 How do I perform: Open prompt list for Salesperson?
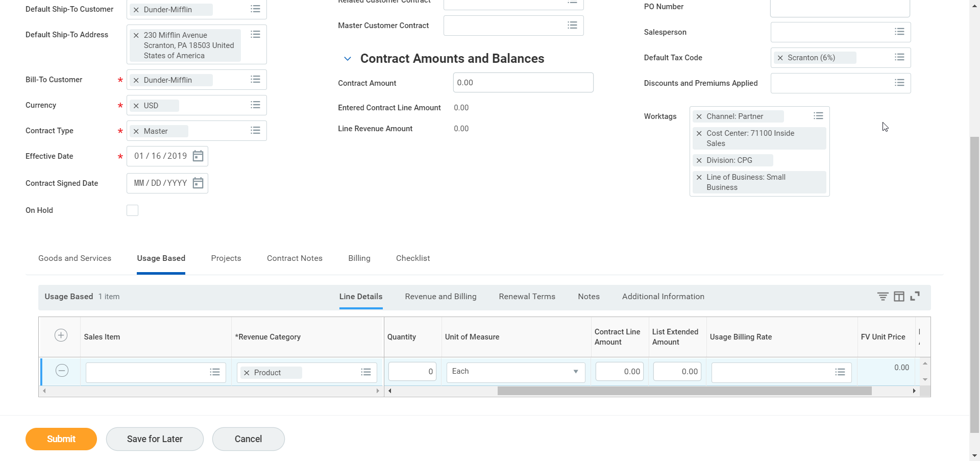(x=899, y=32)
